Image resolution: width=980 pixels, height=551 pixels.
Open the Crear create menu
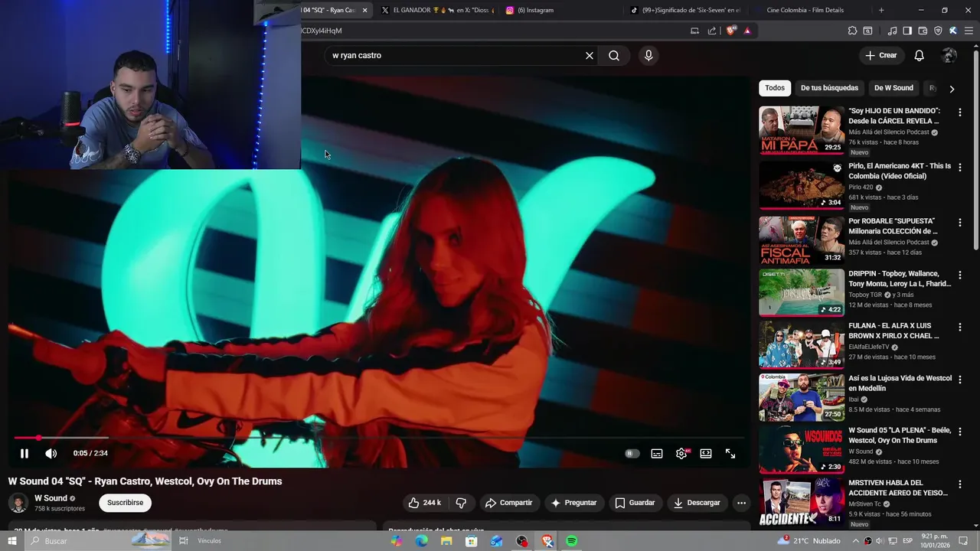(880, 55)
